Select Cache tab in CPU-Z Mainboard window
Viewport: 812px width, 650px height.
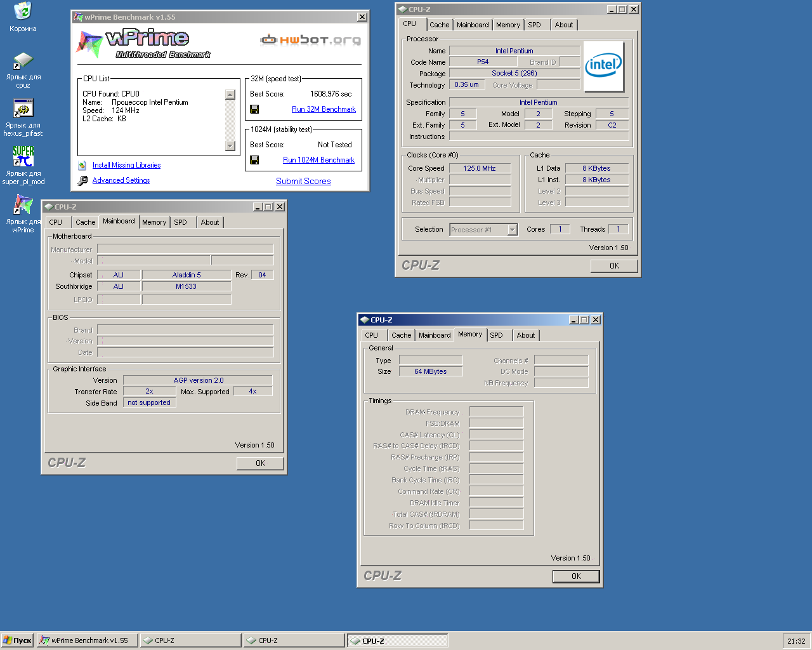[x=85, y=222]
